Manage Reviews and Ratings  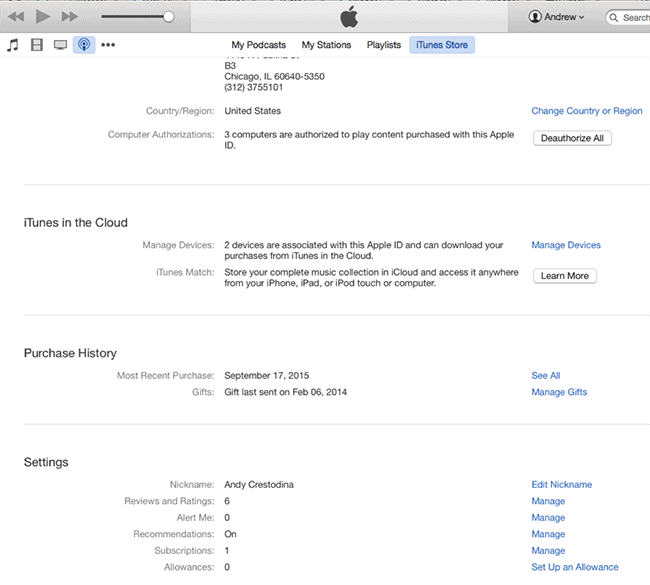[x=548, y=501]
